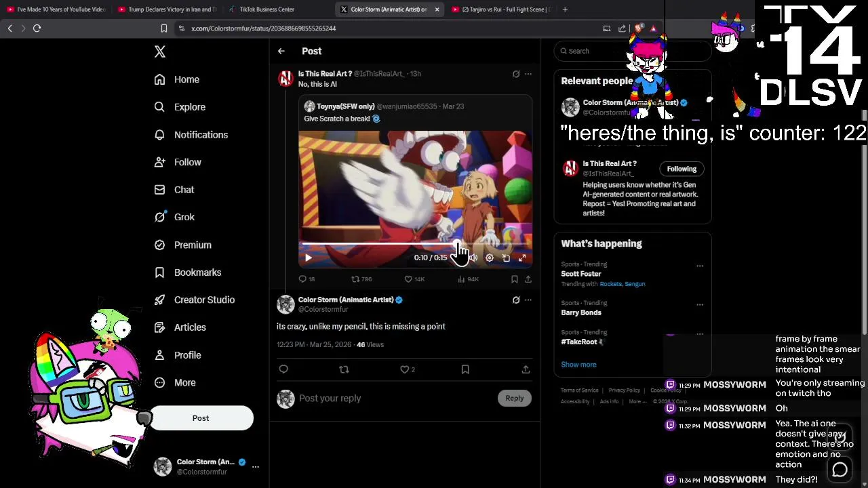The width and height of the screenshot is (868, 488).
Task: Bookmark the Color Storm post
Action: (x=465, y=369)
